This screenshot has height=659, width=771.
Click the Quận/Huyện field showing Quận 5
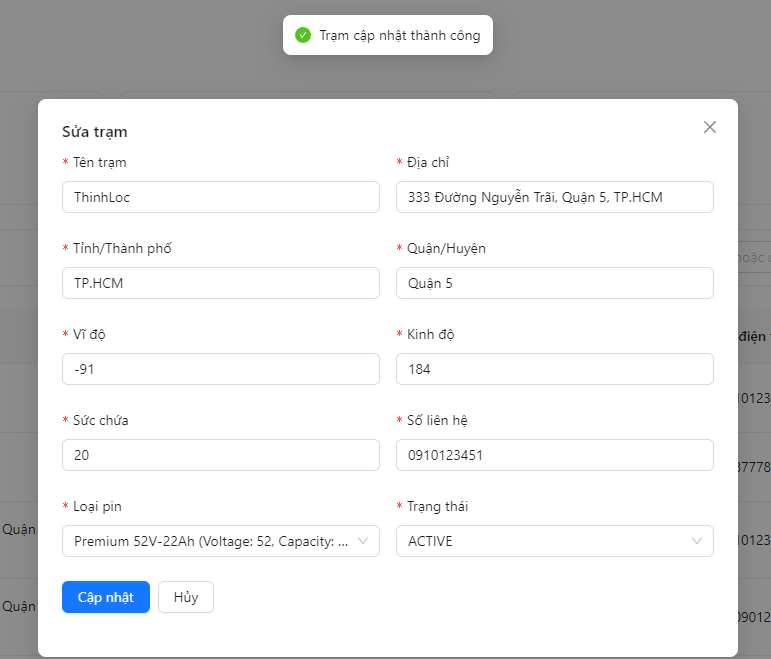pos(554,283)
